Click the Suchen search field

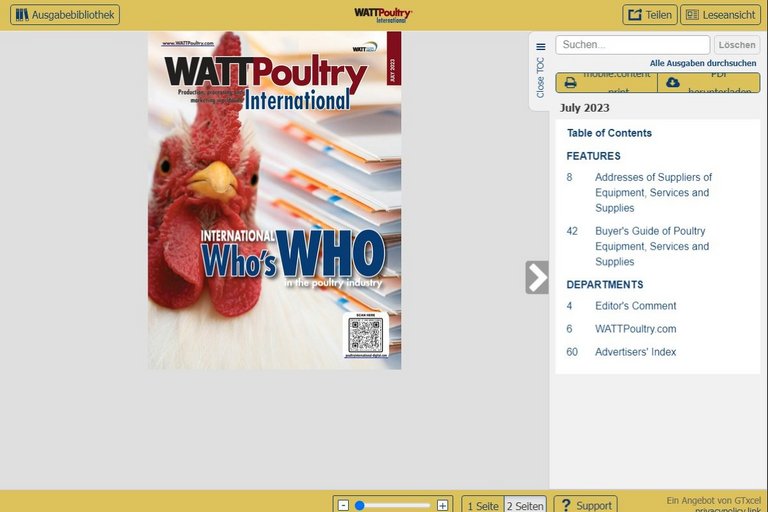click(x=632, y=45)
